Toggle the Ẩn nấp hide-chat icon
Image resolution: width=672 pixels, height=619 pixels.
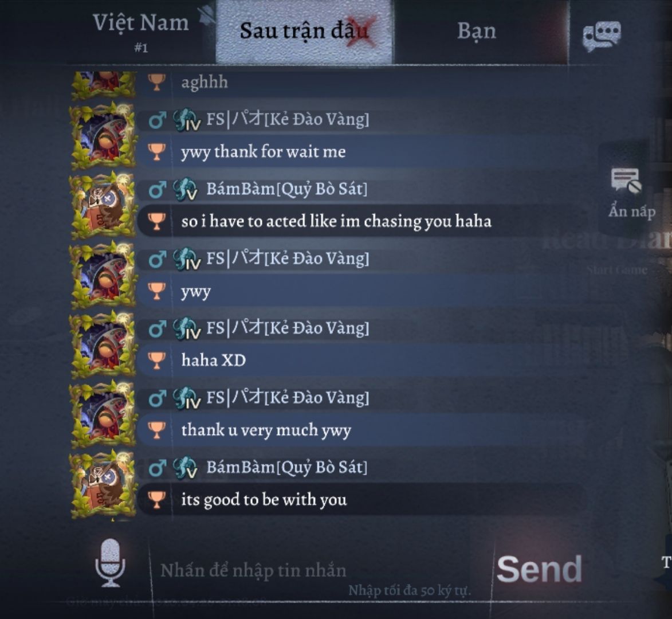point(627,180)
